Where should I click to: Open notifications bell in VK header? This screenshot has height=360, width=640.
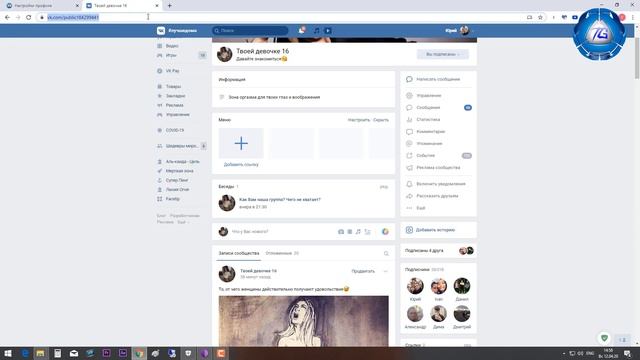pos(302,31)
